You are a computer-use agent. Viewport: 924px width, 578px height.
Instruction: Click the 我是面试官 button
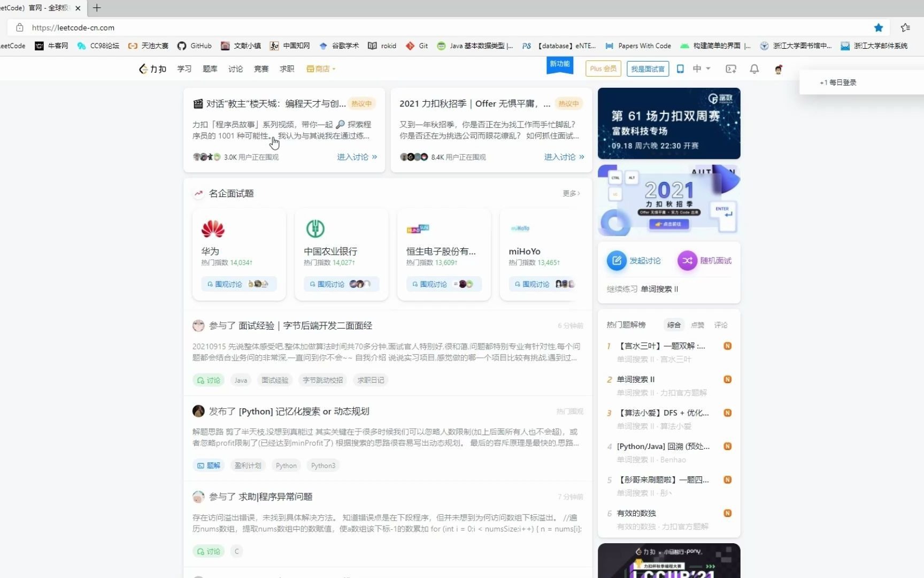[x=648, y=69]
